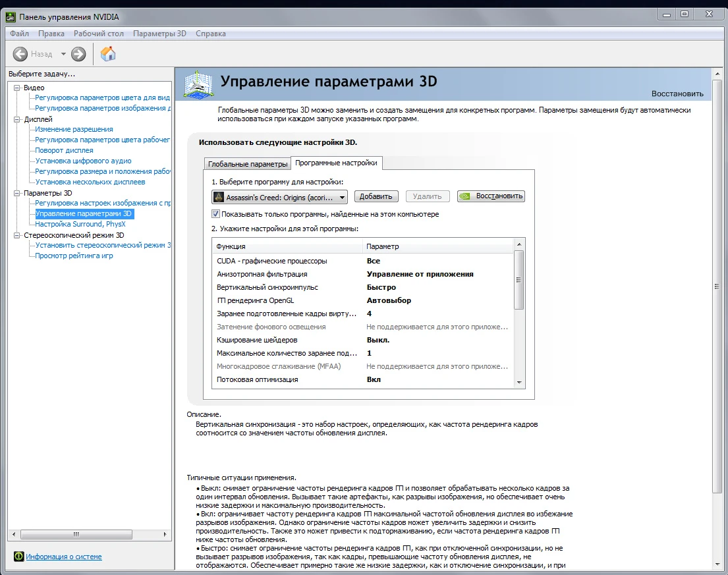The height and width of the screenshot is (575, 728).
Task: Click the main page scroll up arrow
Action: click(x=717, y=74)
